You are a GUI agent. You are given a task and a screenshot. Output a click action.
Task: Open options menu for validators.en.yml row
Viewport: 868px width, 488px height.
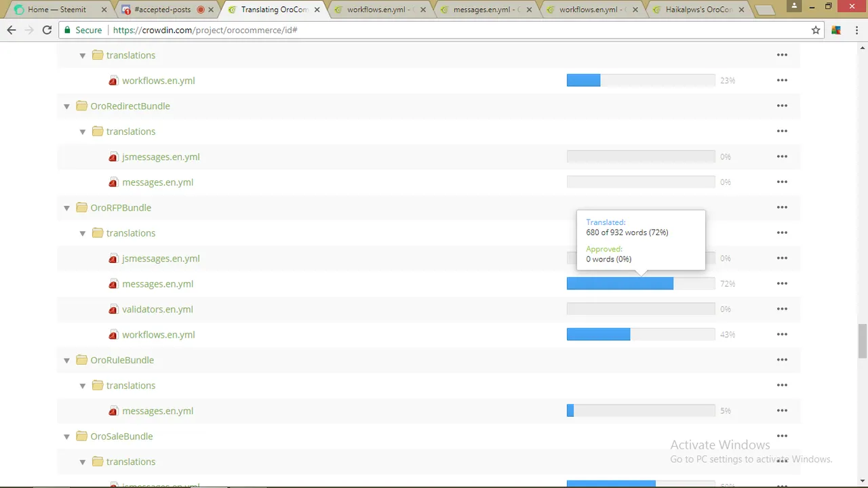coord(782,309)
